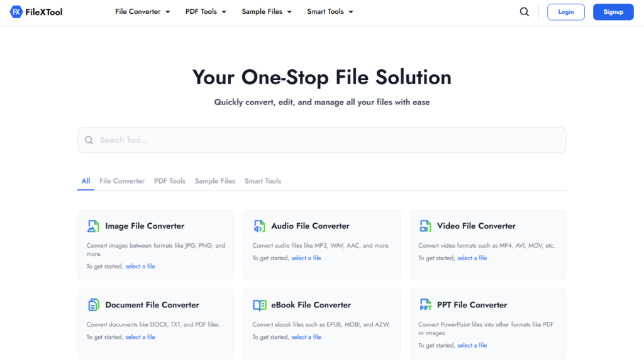
Task: Open the Sample Files menu
Action: click(x=267, y=11)
